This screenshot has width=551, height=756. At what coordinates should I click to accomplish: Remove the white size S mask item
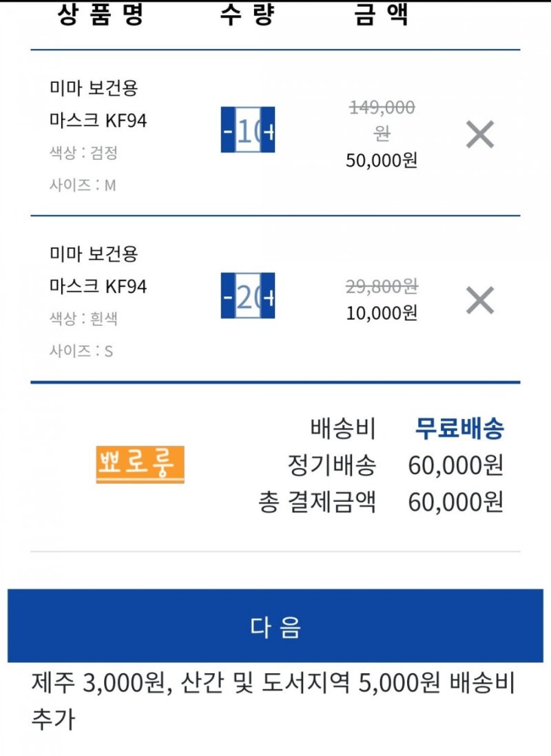(x=480, y=300)
